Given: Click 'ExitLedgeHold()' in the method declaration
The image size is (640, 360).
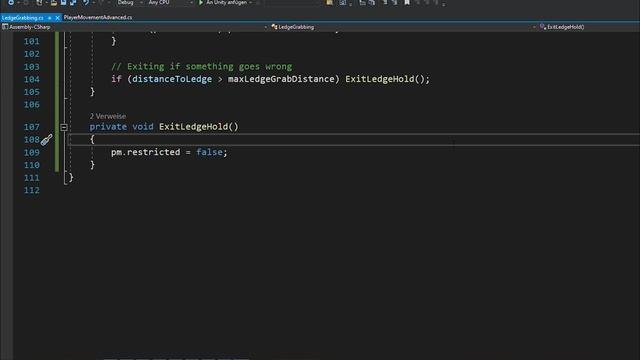Looking at the screenshot, I should pos(198,127).
